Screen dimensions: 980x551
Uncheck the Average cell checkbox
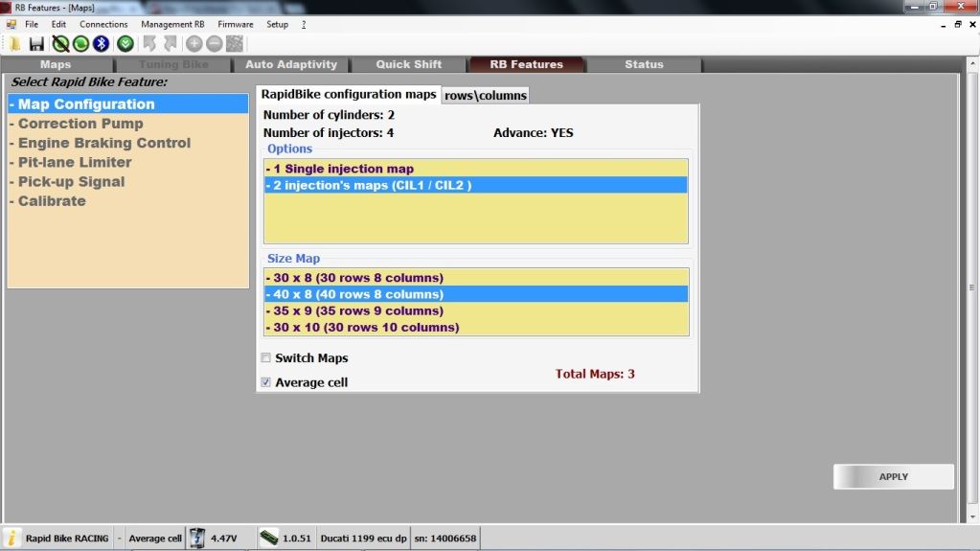tap(266, 382)
